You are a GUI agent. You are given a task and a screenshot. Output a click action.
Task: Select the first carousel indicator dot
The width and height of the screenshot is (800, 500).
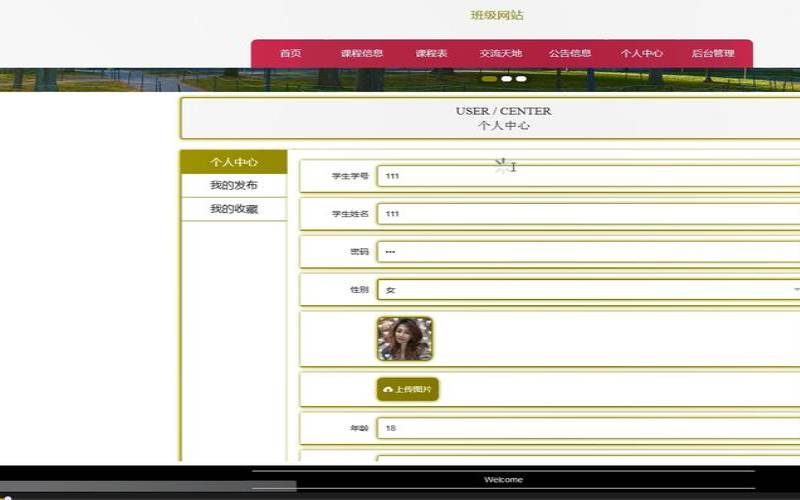coord(489,79)
